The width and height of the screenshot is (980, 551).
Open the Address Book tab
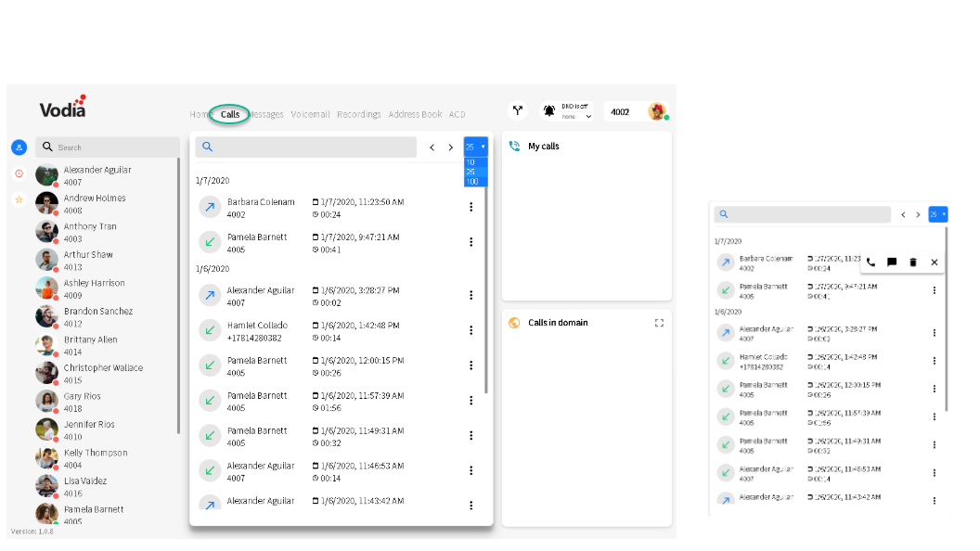[415, 114]
